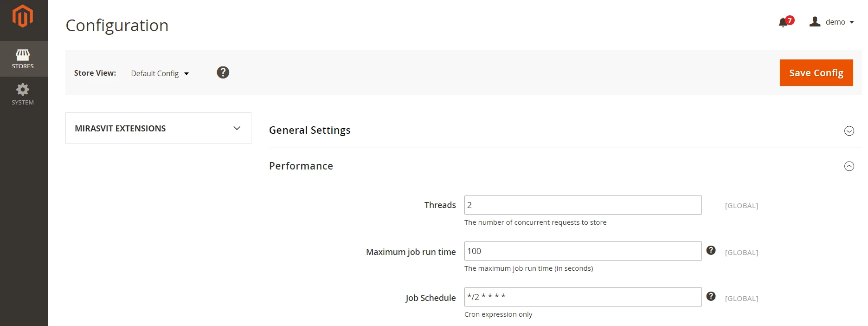
Task: Click the Save Config button
Action: [816, 72]
